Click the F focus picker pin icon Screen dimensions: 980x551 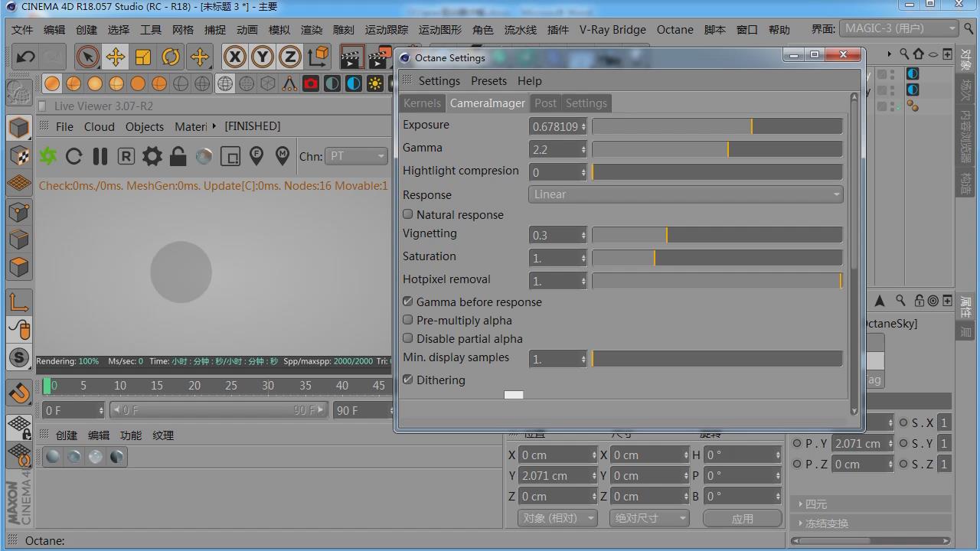(x=256, y=156)
